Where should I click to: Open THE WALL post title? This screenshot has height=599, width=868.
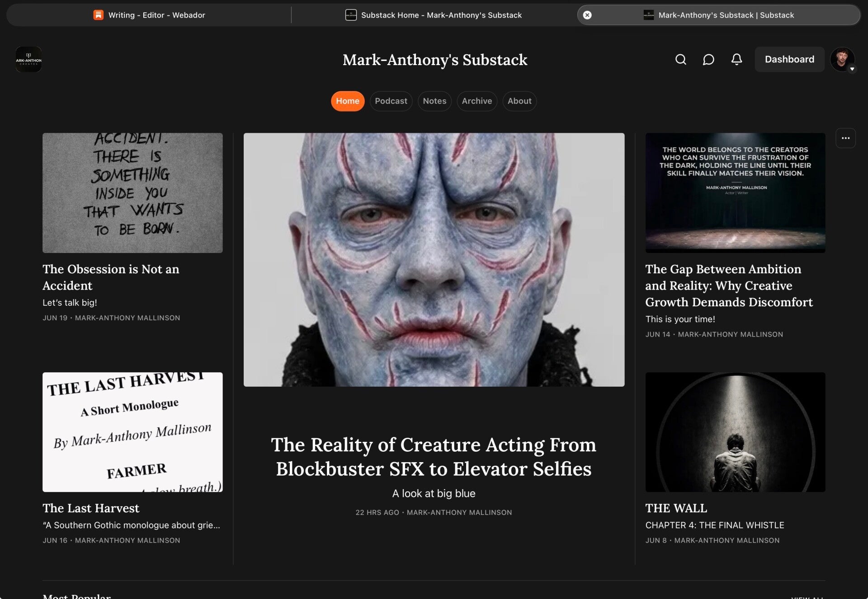(676, 508)
